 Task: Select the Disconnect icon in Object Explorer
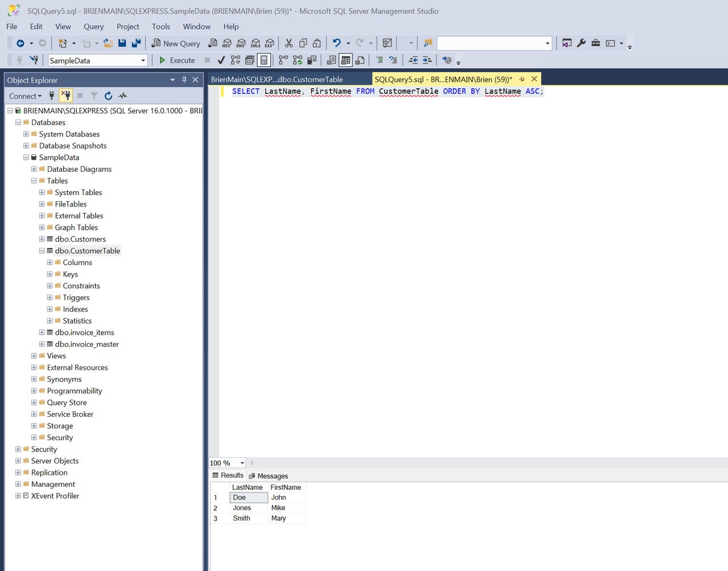pyautogui.click(x=67, y=96)
